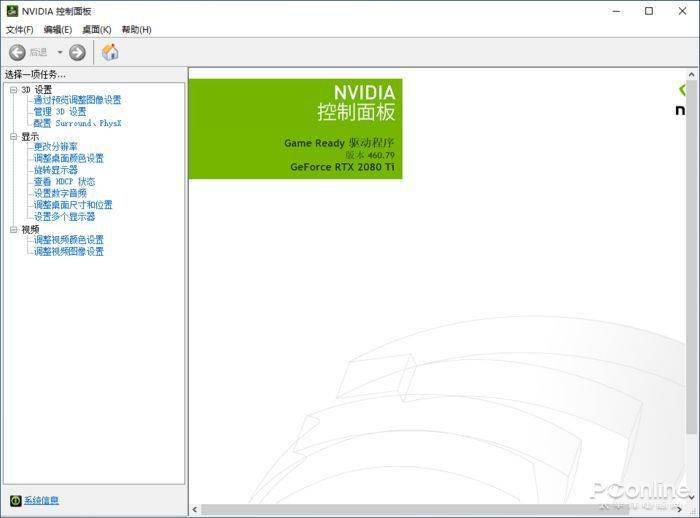The width and height of the screenshot is (700, 518).
Task: Collapse the 显示 tree node
Action: pos(13,137)
